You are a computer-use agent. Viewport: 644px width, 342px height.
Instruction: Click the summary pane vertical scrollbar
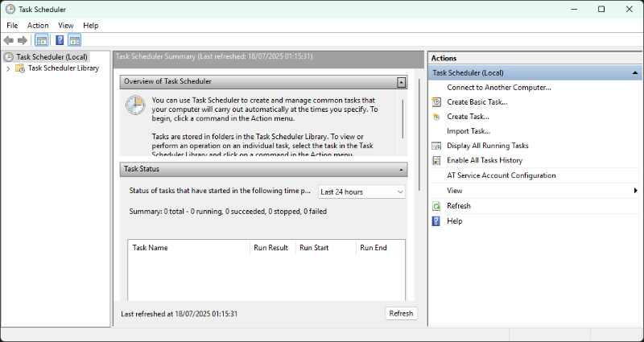[419, 134]
